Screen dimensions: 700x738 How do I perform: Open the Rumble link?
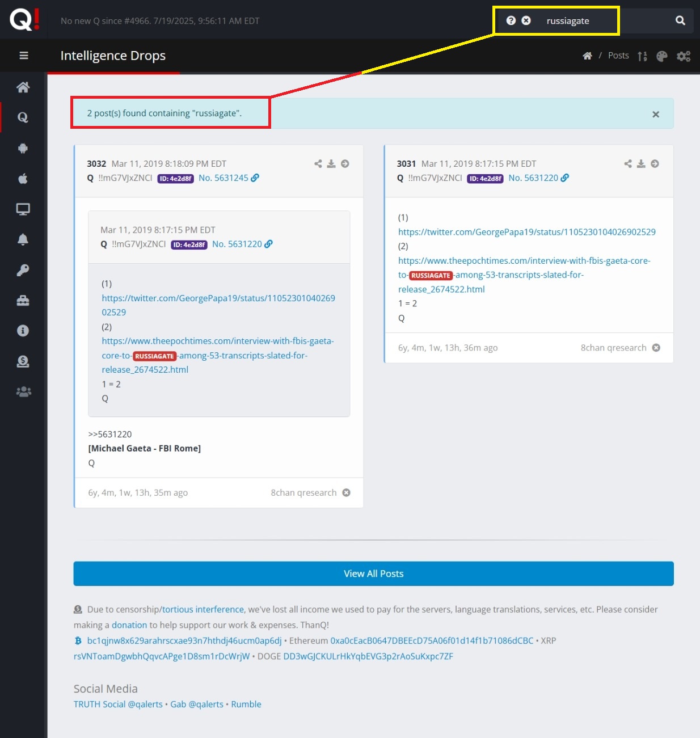coord(246,705)
